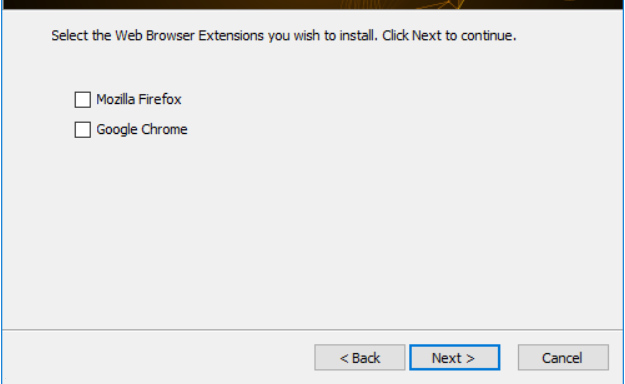
Task: Click the word 'Cancel' on the rightmost button
Action: click(562, 358)
